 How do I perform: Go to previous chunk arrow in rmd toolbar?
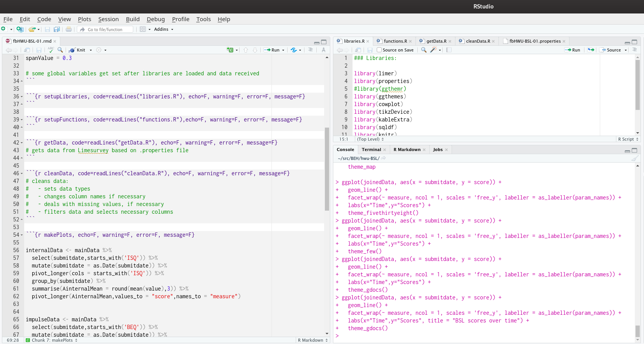[x=246, y=50]
